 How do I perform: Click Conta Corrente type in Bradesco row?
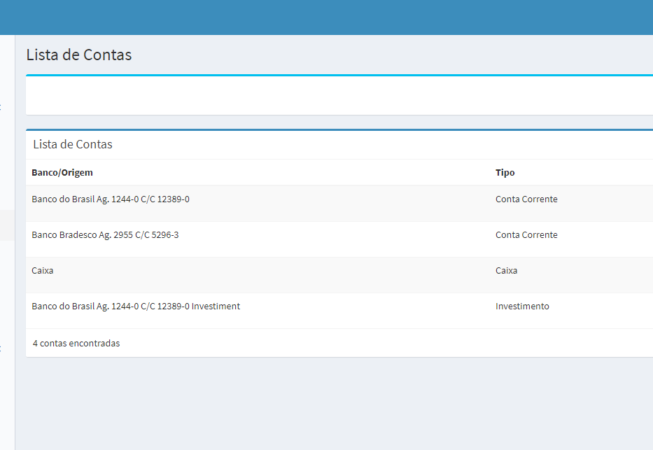pos(526,235)
